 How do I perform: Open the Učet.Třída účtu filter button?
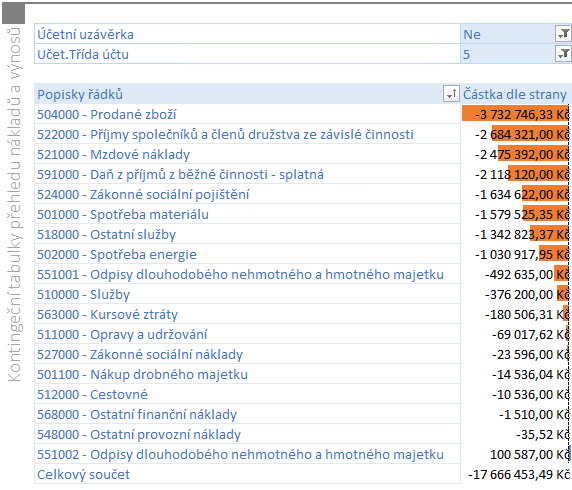pyautogui.click(x=563, y=54)
